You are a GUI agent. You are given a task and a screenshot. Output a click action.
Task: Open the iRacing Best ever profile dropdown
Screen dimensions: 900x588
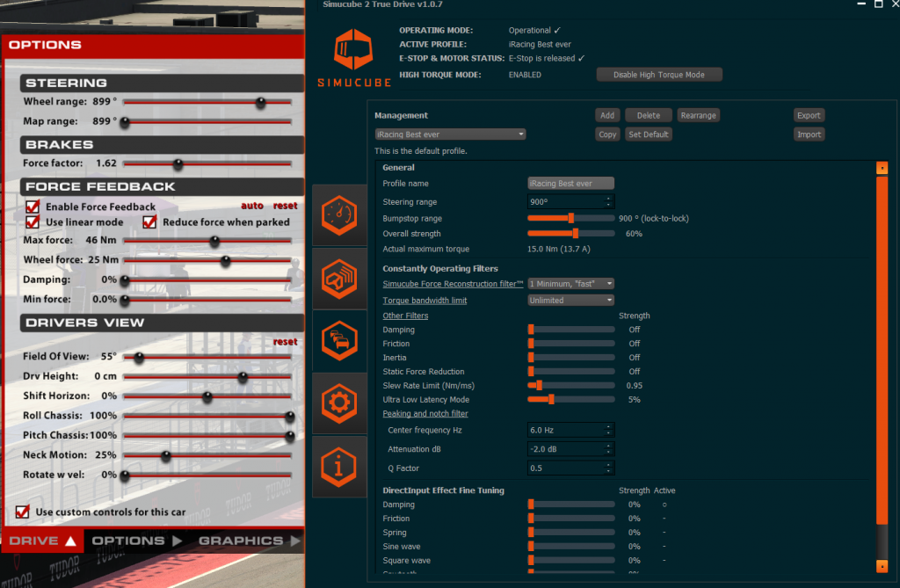pos(450,134)
